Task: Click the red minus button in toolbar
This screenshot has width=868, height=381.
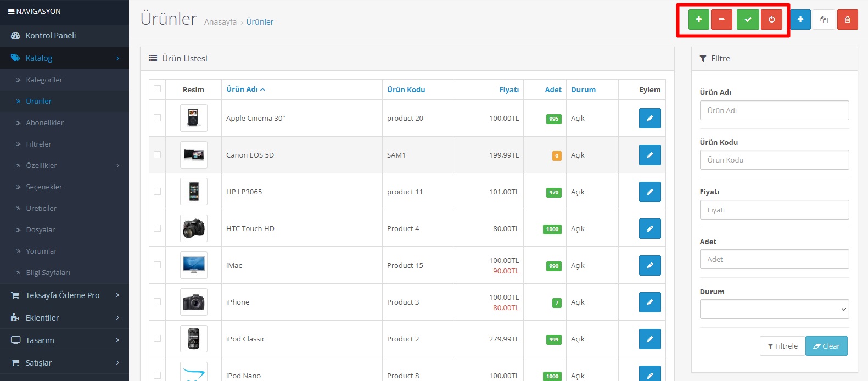Action: pos(721,19)
